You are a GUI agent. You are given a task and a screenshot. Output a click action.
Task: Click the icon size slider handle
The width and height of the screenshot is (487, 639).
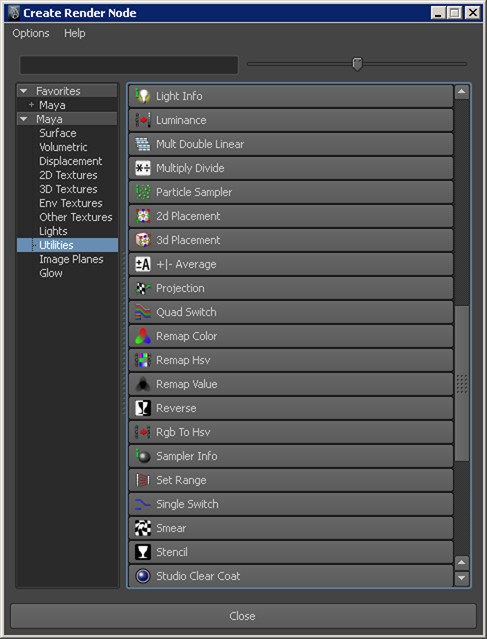click(x=357, y=64)
